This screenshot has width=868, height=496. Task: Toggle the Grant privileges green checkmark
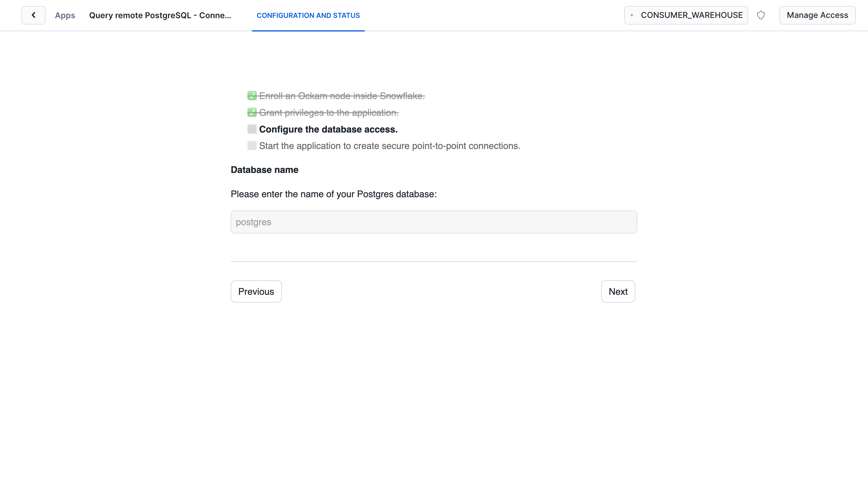click(x=252, y=112)
